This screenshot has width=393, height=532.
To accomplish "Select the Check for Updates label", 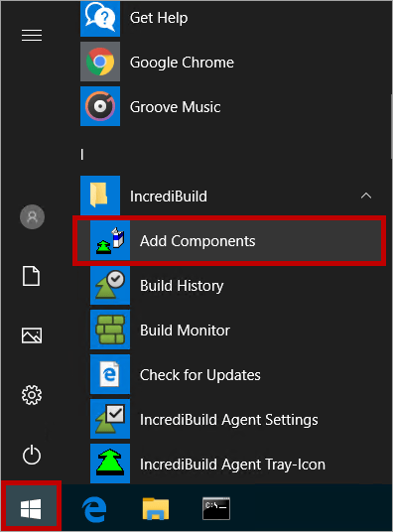I will 200,375.
